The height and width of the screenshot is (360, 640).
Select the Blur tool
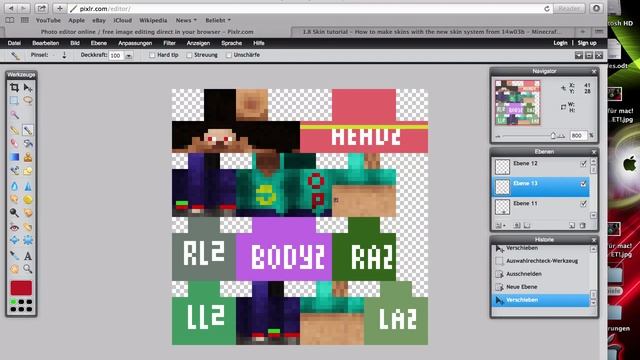14,186
